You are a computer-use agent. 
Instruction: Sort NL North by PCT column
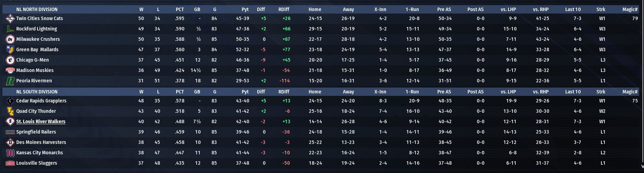(180, 9)
